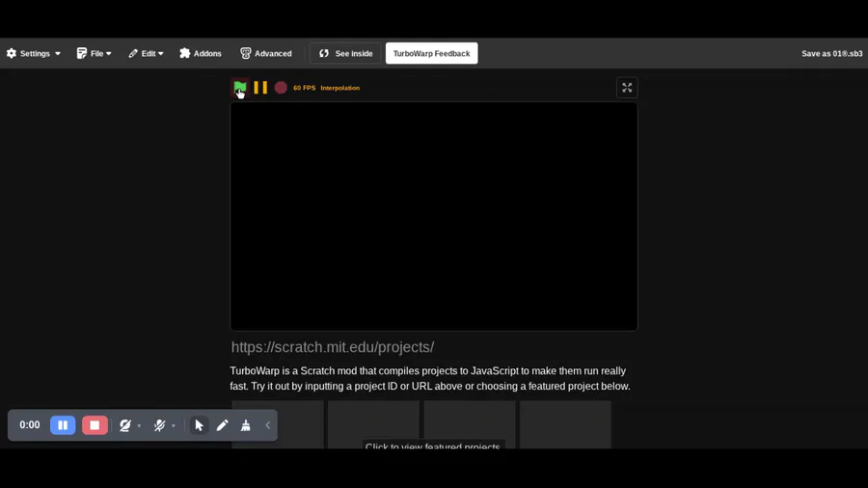Click the Interpolation label

(339, 88)
